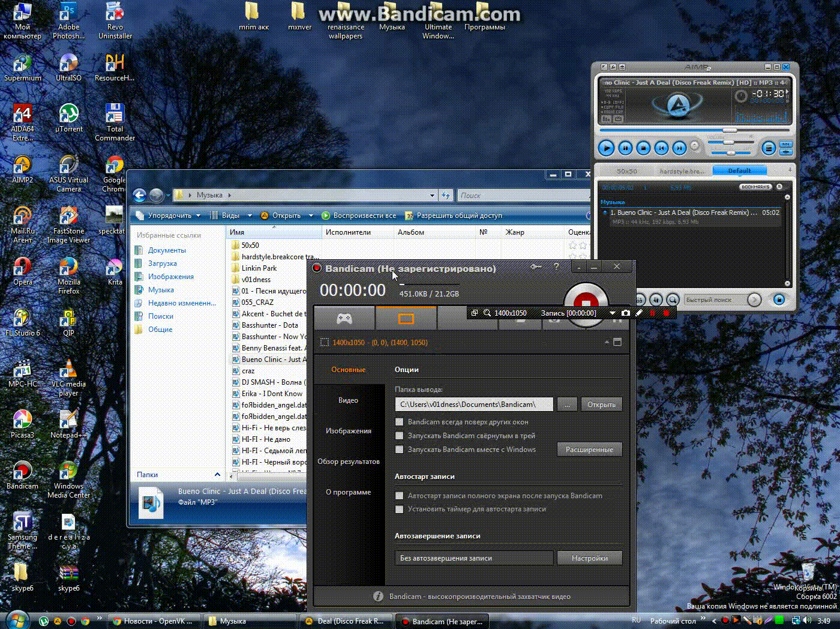Viewport: 840px width, 629px height.
Task: Click the fullscreen icon beside the capture area
Action: tap(617, 342)
